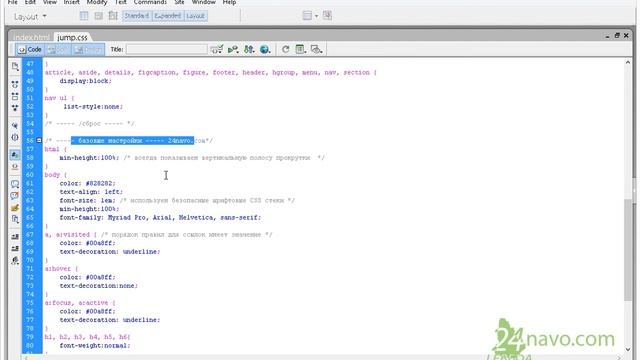The image size is (640, 360).
Task: Click the Select Parent Tag icon
Action: [15, 126]
